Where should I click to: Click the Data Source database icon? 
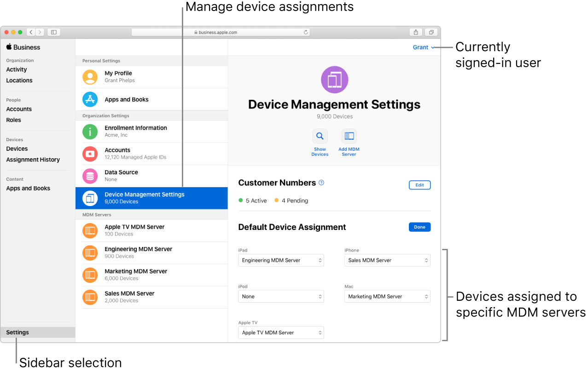(90, 176)
